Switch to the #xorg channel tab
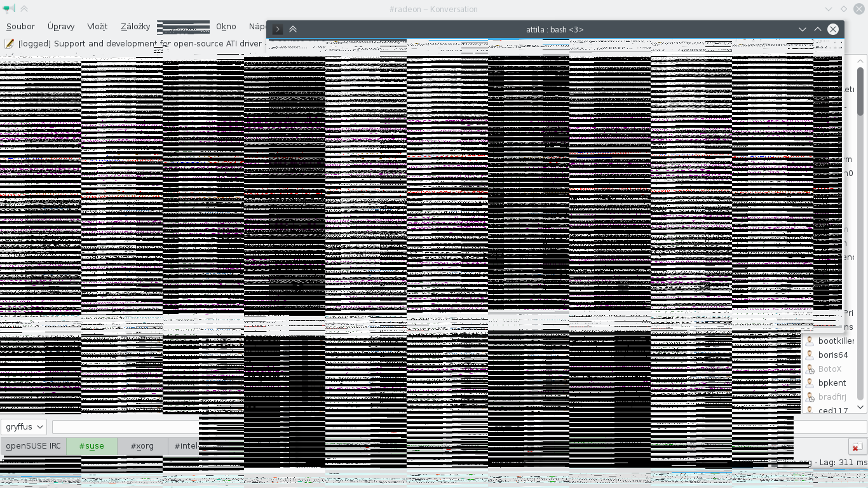This screenshot has width=868, height=488. (x=142, y=446)
